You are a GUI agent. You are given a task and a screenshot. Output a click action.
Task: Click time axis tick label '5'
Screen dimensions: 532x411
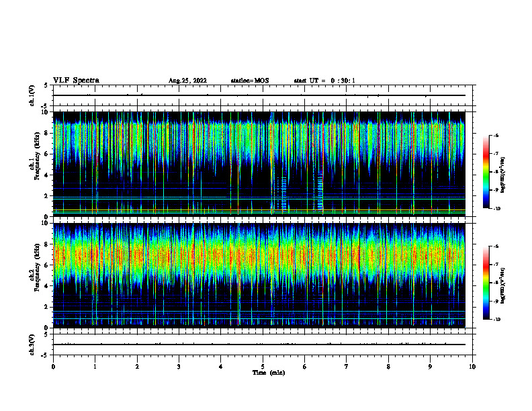(263, 367)
